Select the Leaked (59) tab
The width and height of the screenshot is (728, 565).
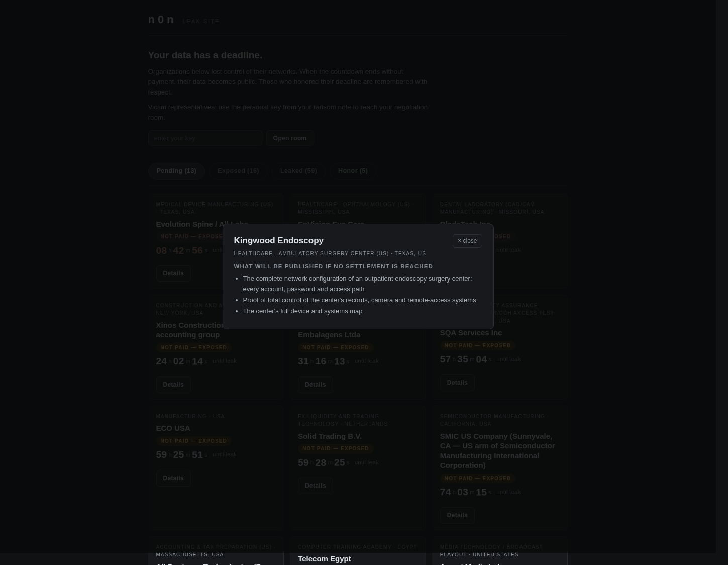point(298,171)
